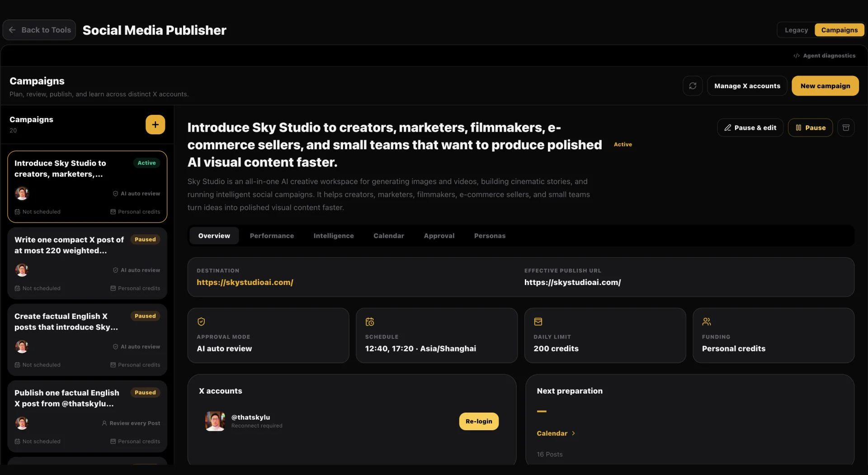The image size is (868, 475).
Task: Select Write one compact X post campaign
Action: (x=87, y=263)
